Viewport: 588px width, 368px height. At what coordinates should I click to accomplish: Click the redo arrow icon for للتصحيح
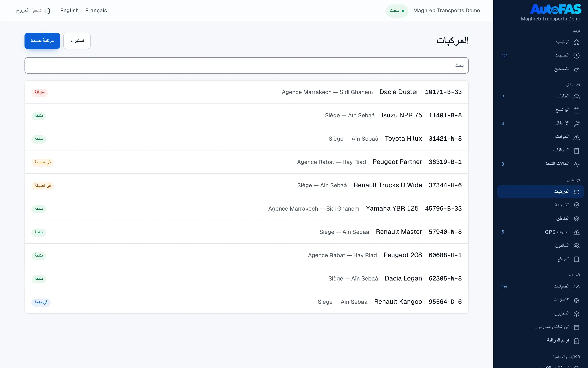pyautogui.click(x=576, y=69)
